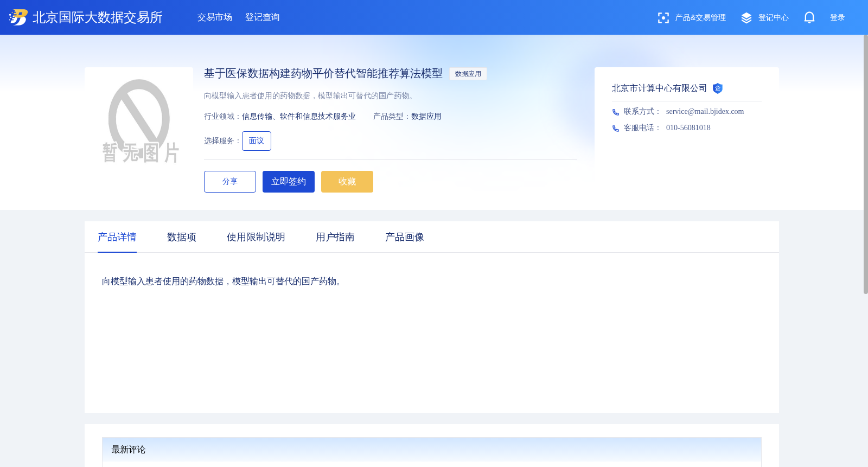Screen dimensions: 868x467
Task: Click the 数据应用 tag beside the title
Action: [x=468, y=74]
